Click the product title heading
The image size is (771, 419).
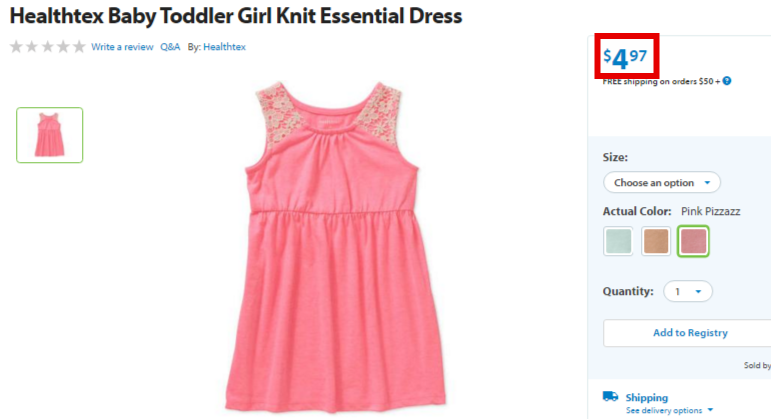236,16
